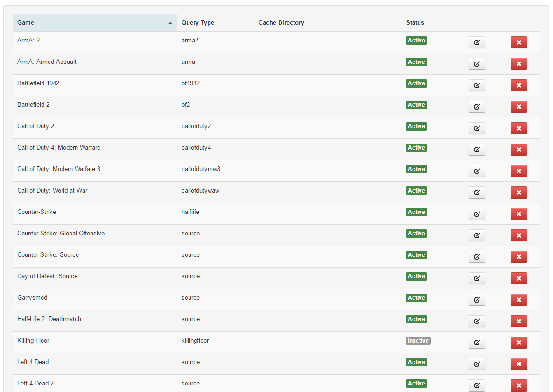This screenshot has height=392, width=553.
Task: Edit the Call of Duty 2 entry
Action: coord(477,129)
